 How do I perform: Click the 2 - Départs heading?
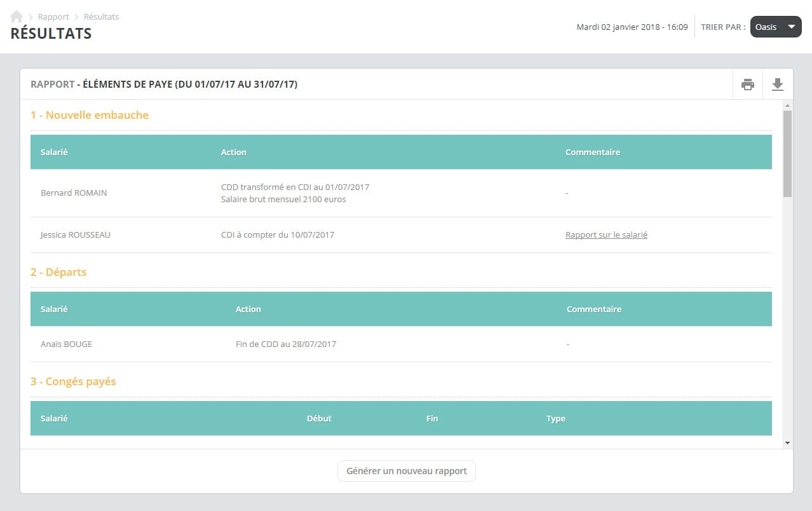click(x=58, y=272)
